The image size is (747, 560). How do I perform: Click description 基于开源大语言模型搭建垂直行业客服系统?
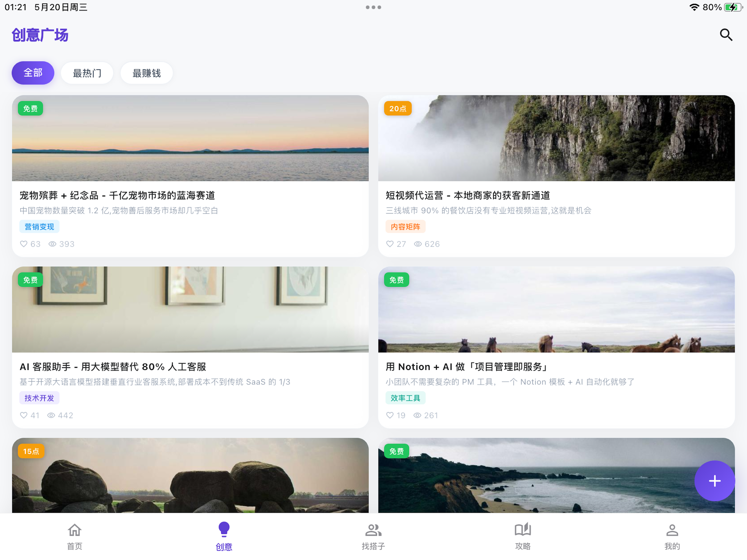[155, 382]
